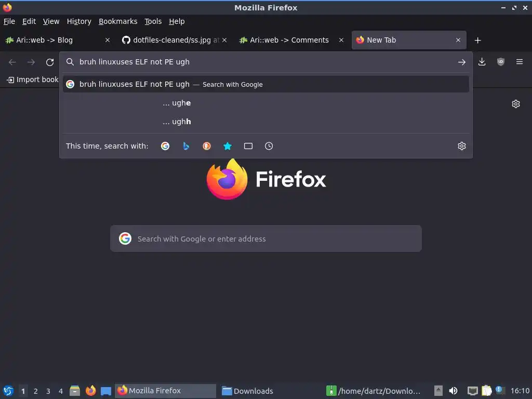This screenshot has height=399, width=532.
Task: Open the View menu
Action: pos(51,21)
